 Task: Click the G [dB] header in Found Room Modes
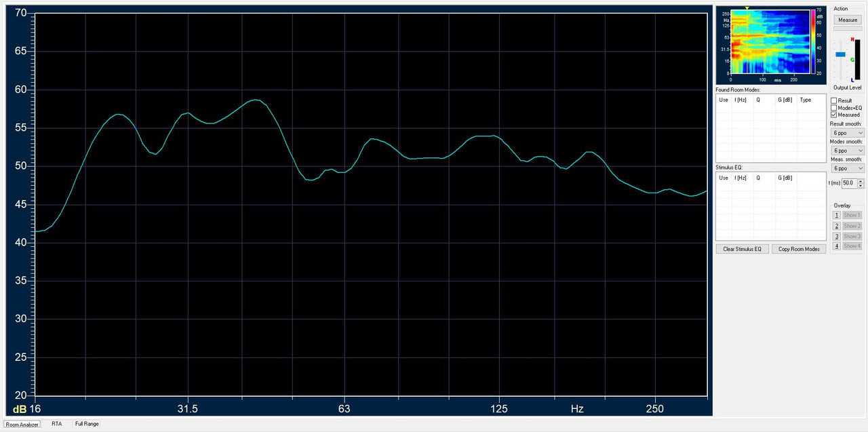785,100
